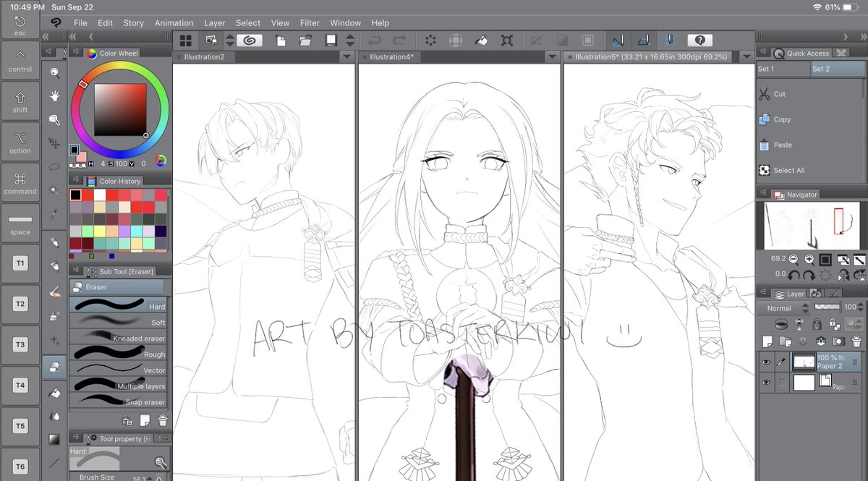Toggle the control modifier key
The height and width of the screenshot is (481, 868).
[20, 60]
